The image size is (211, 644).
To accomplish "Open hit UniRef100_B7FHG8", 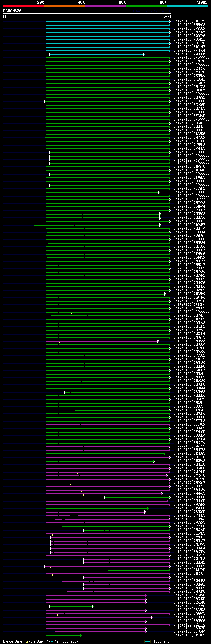I will pos(189,25).
